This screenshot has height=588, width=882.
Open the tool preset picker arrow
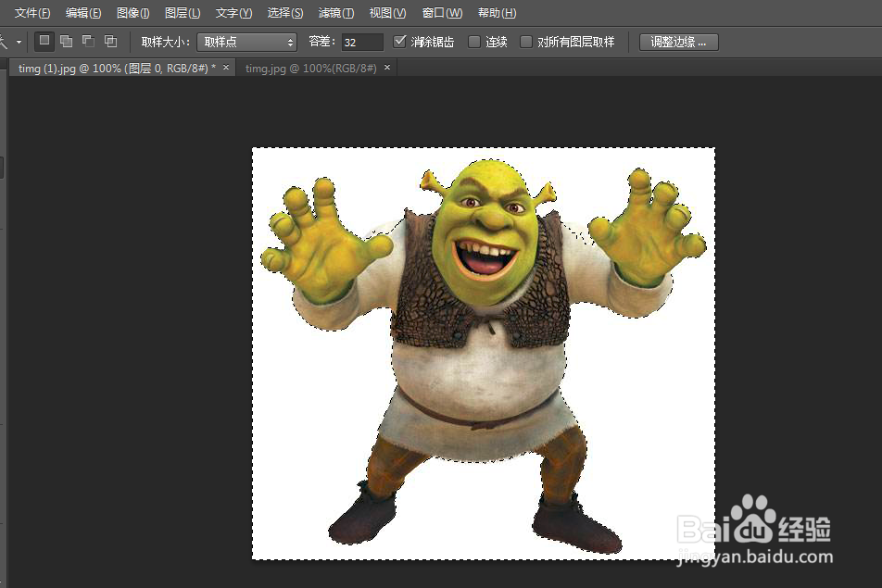tap(19, 43)
